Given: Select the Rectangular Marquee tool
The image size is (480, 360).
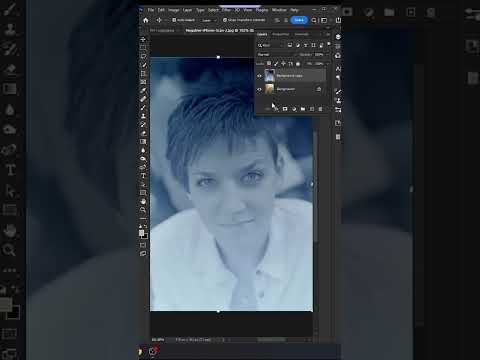Looking at the screenshot, I should [143, 48].
